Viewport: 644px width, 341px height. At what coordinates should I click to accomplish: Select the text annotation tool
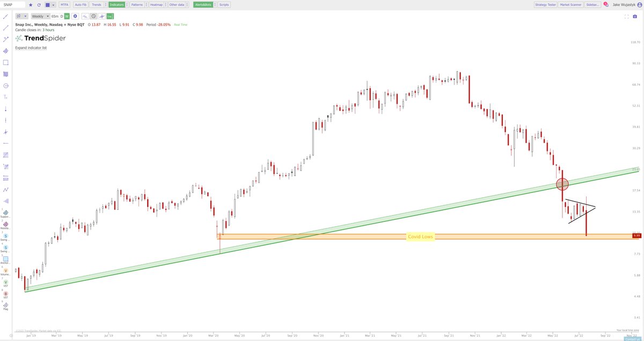coord(5,97)
